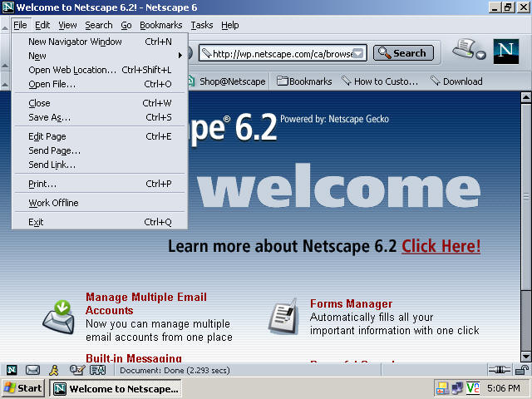Click the vertical scrollbar thumb

pos(526,197)
